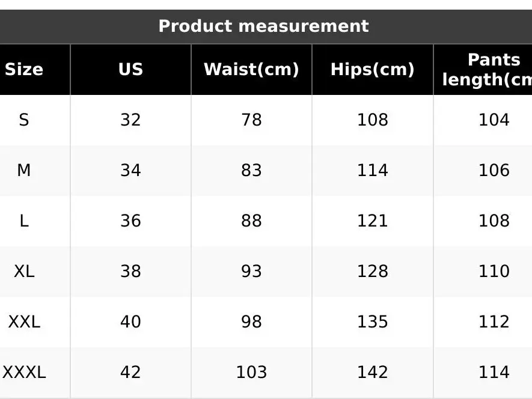The width and height of the screenshot is (532, 399).
Task: Select the Size column header
Action: [24, 70]
